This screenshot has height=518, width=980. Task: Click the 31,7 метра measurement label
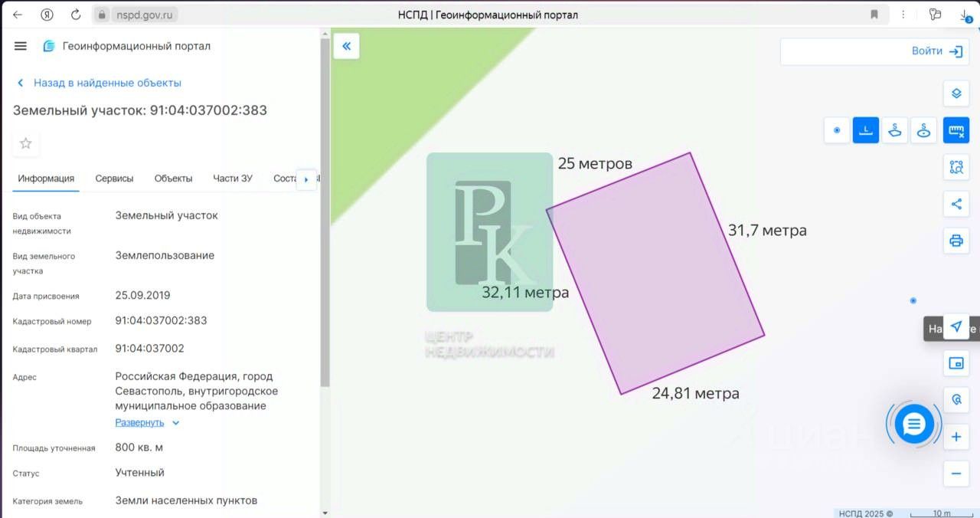767,230
